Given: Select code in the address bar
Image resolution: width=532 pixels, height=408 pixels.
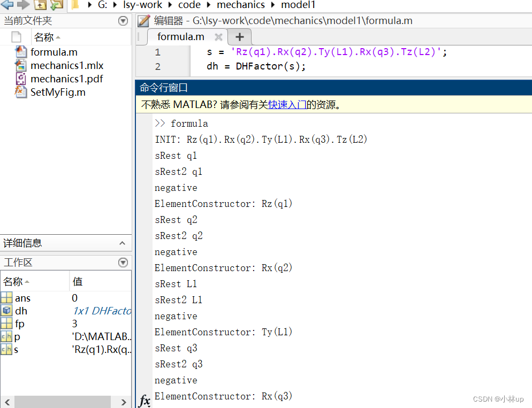Looking at the screenshot, I should point(189,5).
